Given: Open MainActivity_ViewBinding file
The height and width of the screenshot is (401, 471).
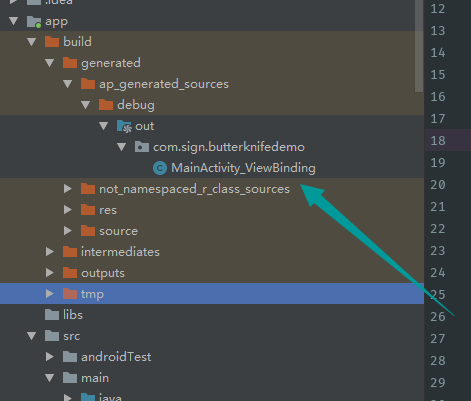Looking at the screenshot, I should (243, 168).
